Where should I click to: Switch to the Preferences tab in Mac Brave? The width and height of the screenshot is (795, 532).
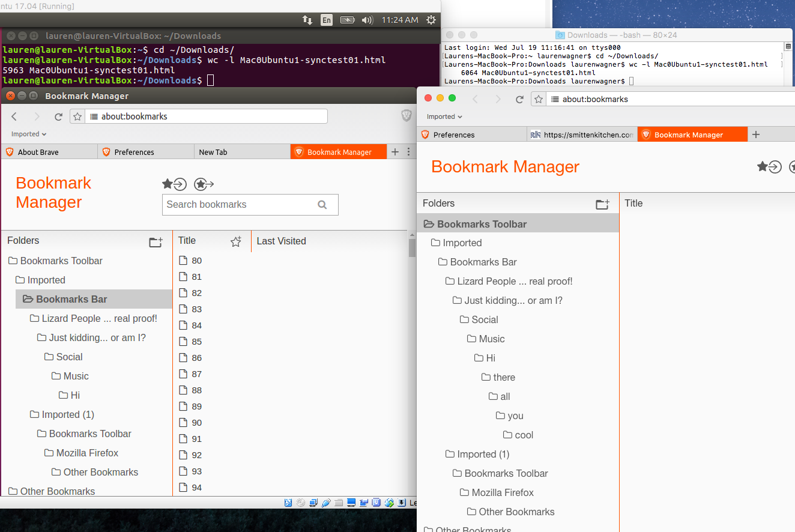471,135
